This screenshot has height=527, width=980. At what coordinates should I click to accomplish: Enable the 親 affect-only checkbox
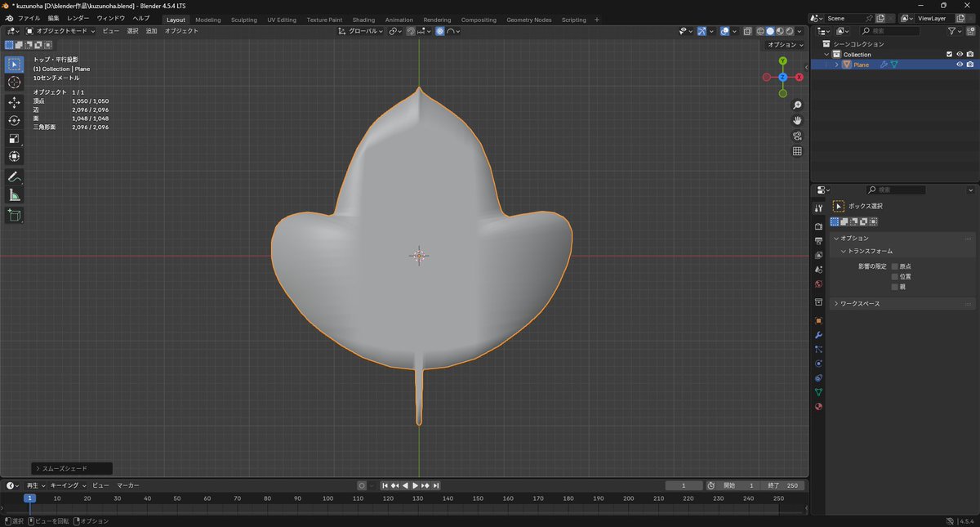(895, 287)
